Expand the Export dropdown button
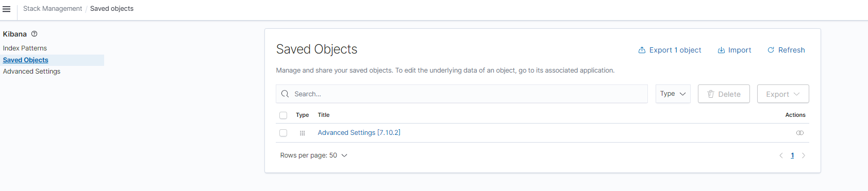The width and height of the screenshot is (868, 191). (x=783, y=94)
